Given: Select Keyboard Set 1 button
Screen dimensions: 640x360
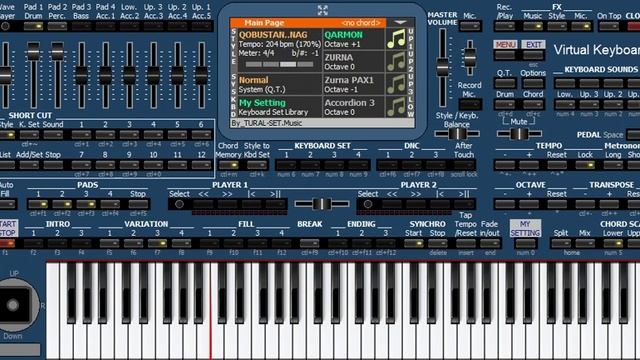Looking at the screenshot, I should pos(286,165).
